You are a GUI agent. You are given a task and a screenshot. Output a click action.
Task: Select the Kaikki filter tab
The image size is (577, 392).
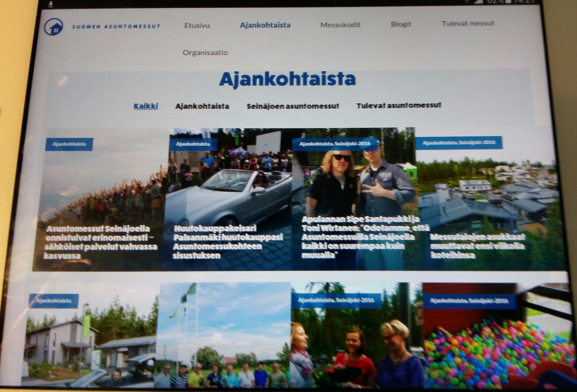click(146, 106)
